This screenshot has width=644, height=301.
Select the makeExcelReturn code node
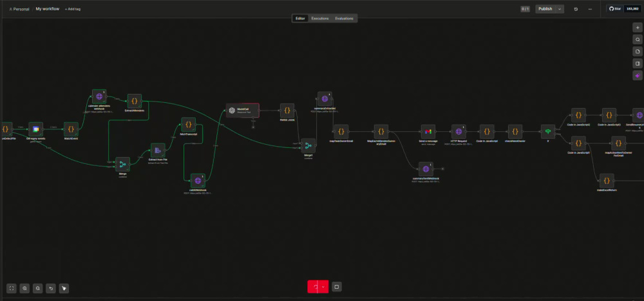click(607, 181)
